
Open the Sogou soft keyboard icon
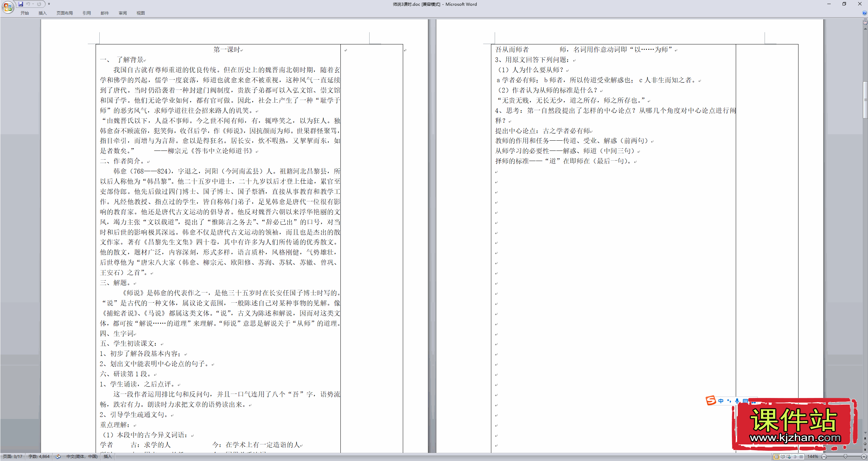point(745,401)
